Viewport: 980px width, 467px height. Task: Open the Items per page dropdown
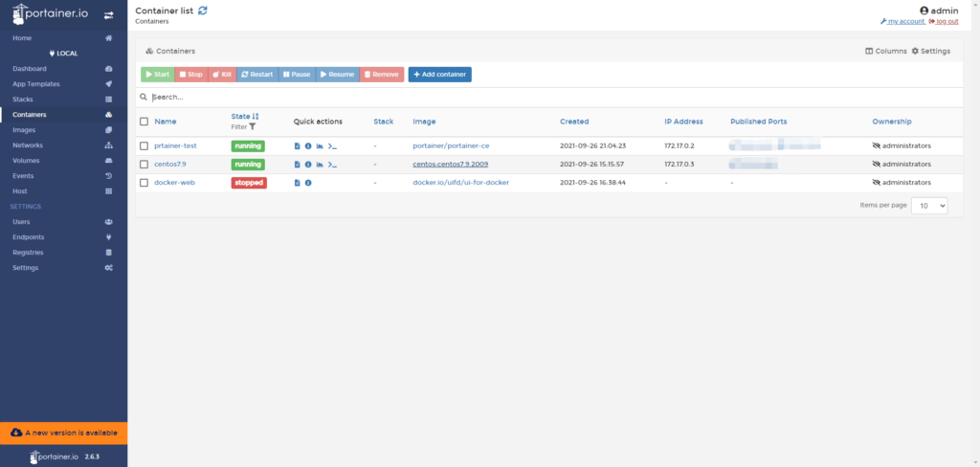tap(929, 206)
